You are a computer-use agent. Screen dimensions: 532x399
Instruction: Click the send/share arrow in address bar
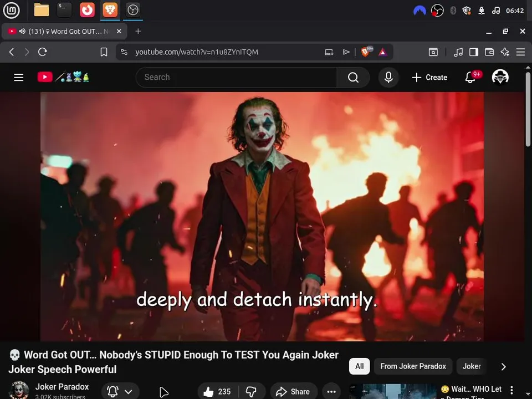tap(346, 52)
